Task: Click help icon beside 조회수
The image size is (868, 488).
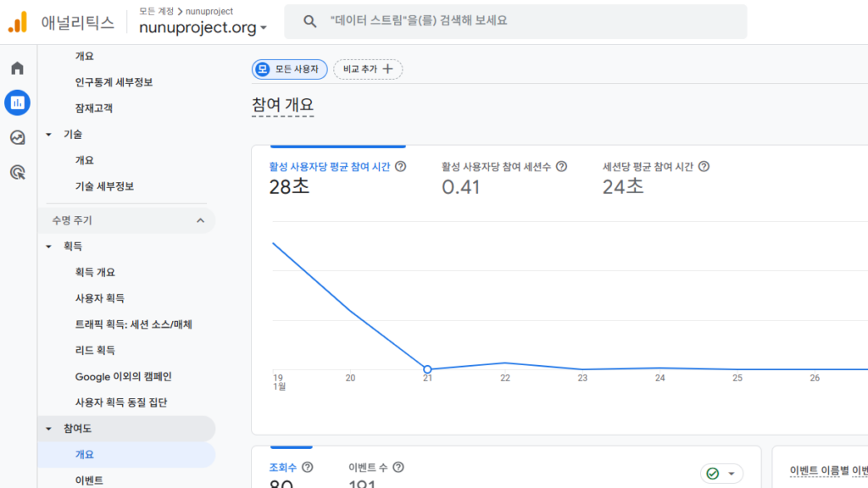Action: [308, 467]
